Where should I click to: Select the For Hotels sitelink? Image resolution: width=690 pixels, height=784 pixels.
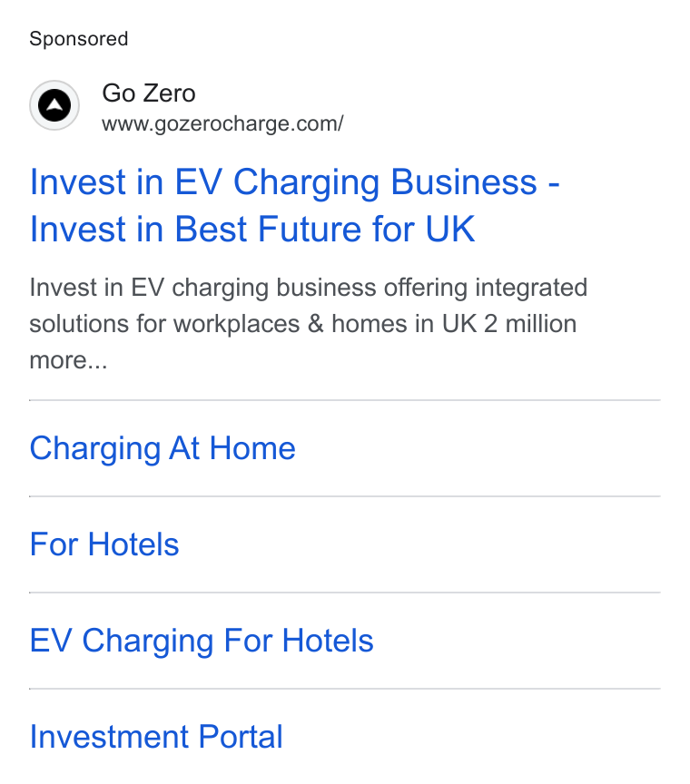pyautogui.click(x=104, y=544)
